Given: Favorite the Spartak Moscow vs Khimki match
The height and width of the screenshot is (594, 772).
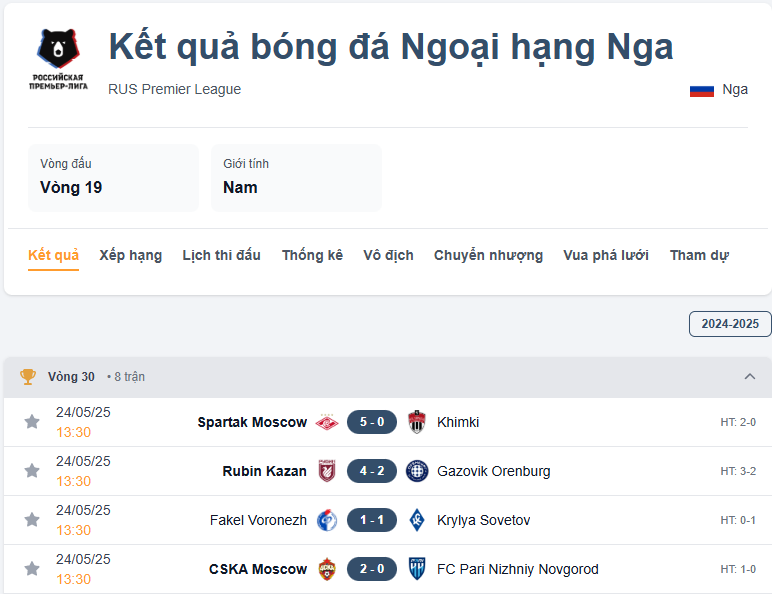Looking at the screenshot, I should (32, 422).
